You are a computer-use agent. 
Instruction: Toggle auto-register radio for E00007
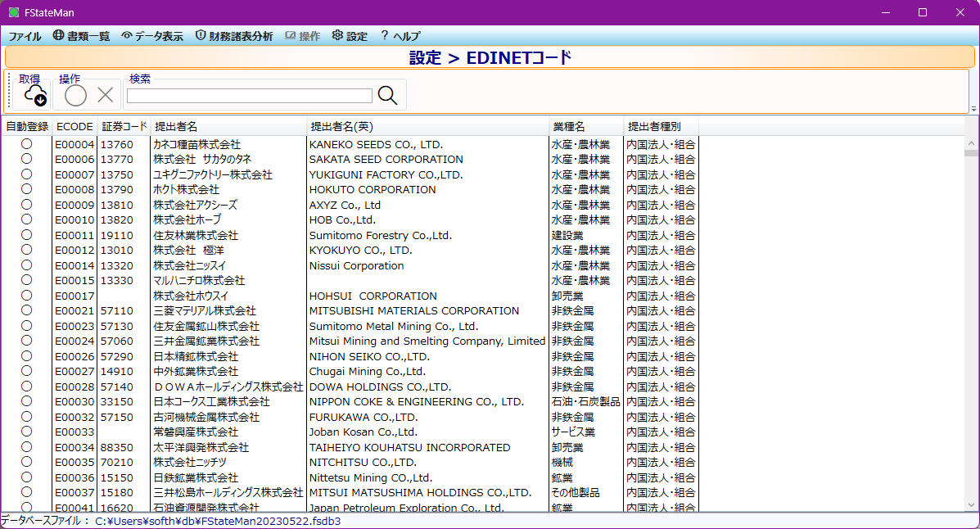point(26,174)
